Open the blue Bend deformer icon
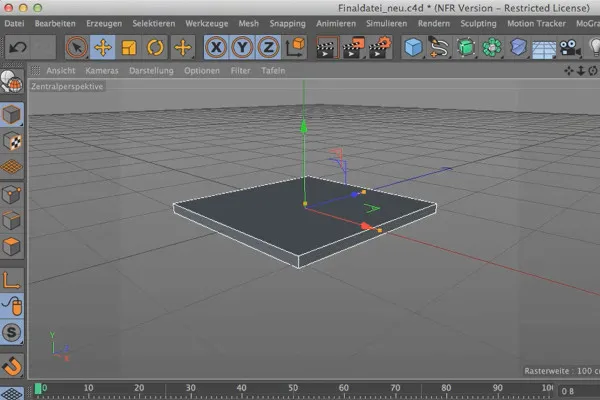This screenshot has height=400, width=600. tap(518, 47)
